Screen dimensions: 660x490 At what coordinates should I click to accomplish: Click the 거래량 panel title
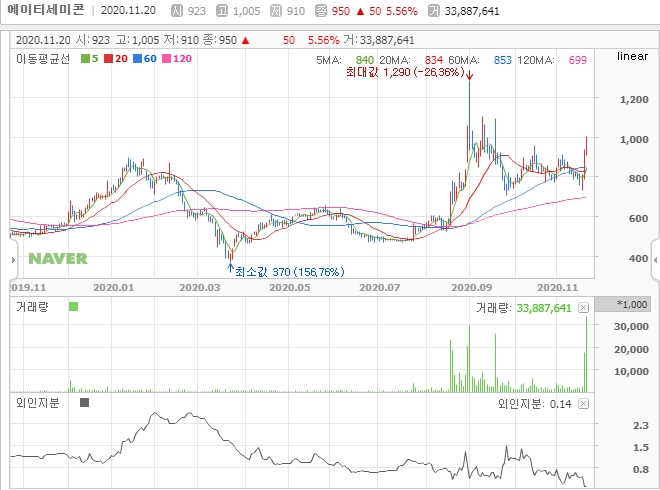[32, 307]
